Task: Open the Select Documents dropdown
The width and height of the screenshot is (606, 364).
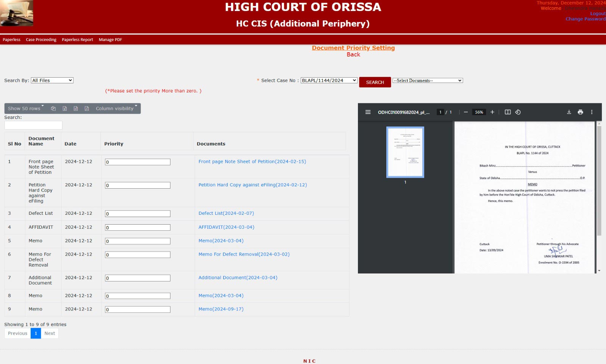Action: tap(428, 81)
